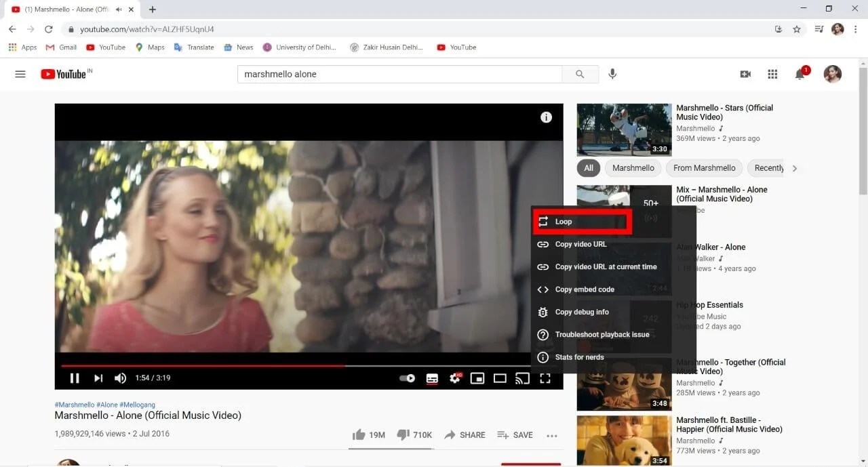
Task: Click the SHARE button
Action: 465,434
